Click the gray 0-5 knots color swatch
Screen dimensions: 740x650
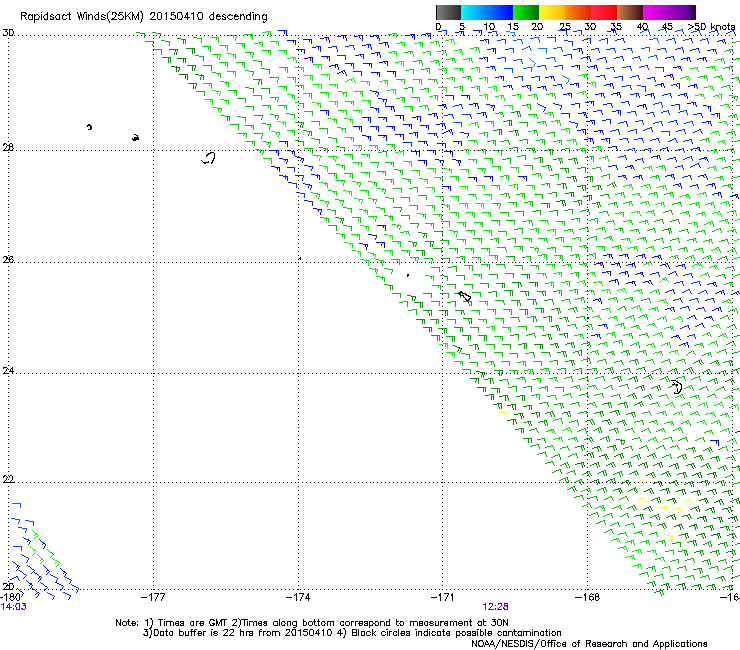pos(448,12)
